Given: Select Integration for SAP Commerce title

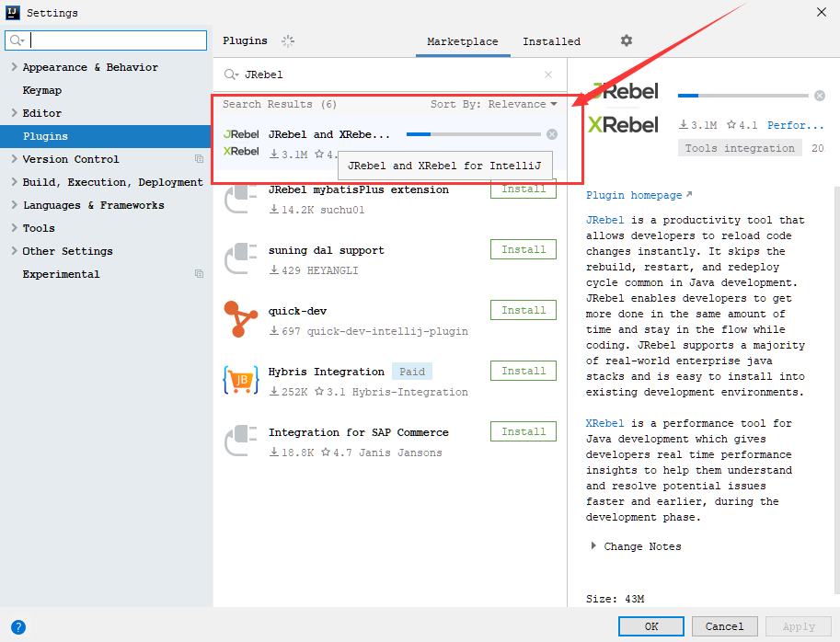Looking at the screenshot, I should tap(359, 432).
